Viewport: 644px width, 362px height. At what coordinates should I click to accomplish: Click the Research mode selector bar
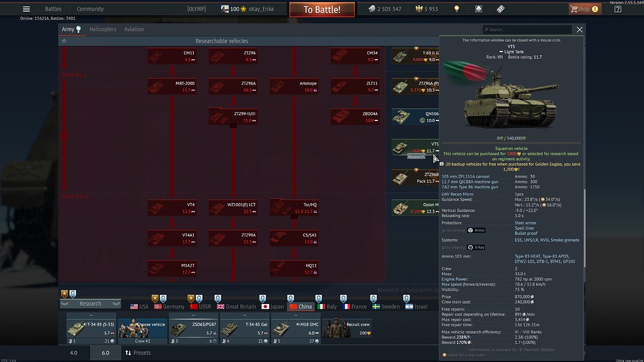[x=90, y=303]
